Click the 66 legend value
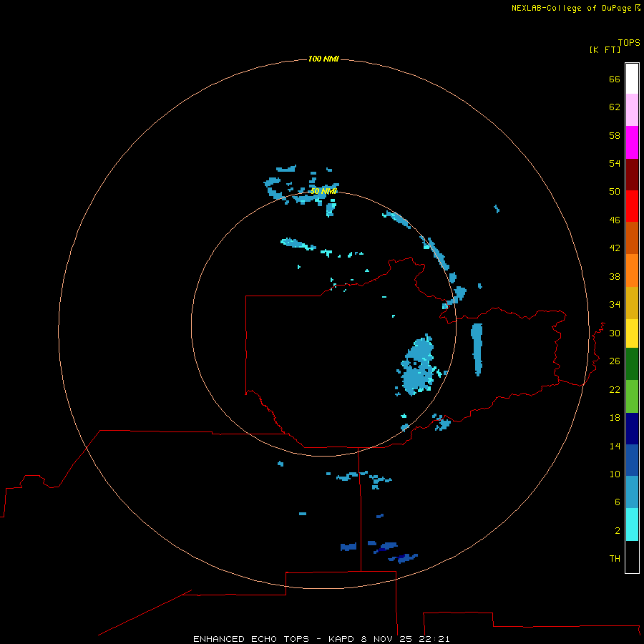Viewport: 644px width, 644px height. pyautogui.click(x=615, y=79)
